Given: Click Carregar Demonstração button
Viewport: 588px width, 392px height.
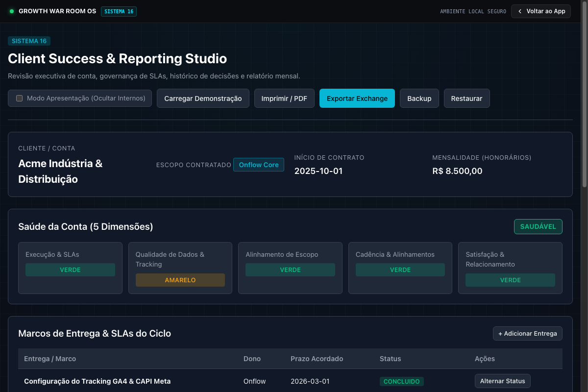Looking at the screenshot, I should 203,98.
